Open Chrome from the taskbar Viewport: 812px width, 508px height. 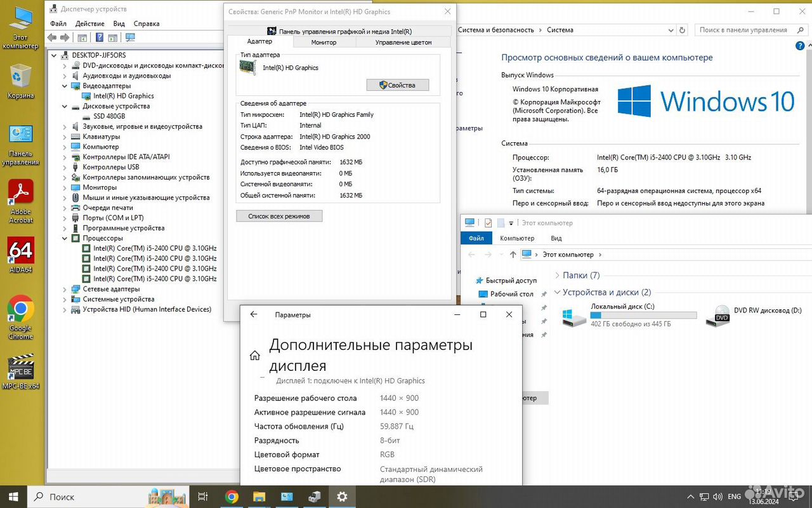pos(232,497)
